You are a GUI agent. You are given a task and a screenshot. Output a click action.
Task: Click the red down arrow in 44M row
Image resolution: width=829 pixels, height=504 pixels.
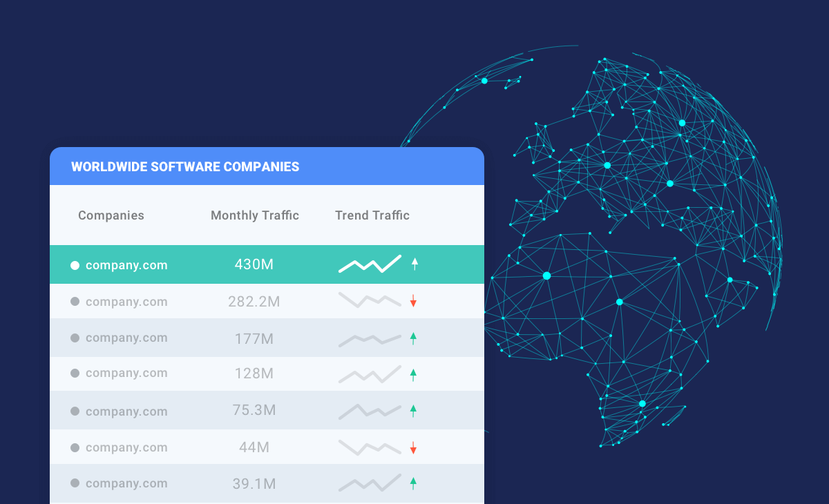coord(413,447)
